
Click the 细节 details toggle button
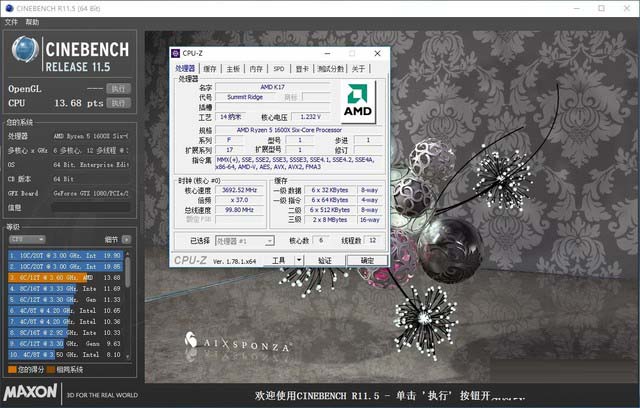pos(126,239)
